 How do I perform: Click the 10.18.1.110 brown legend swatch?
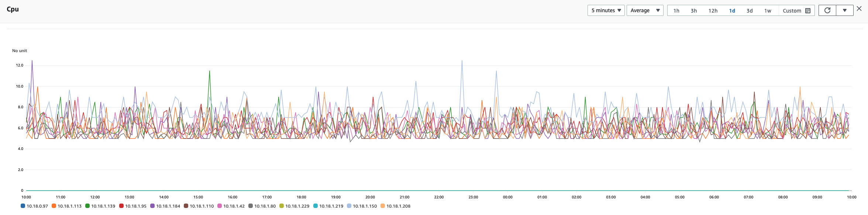(x=186, y=206)
